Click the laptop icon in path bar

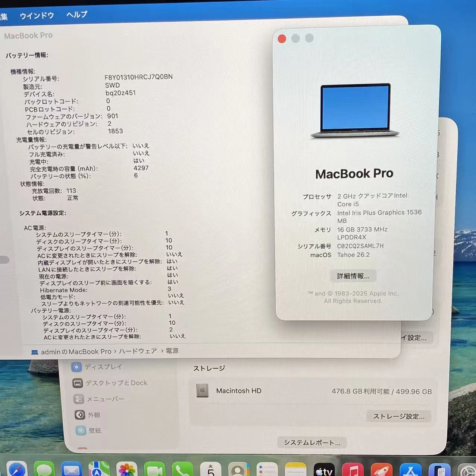point(35,352)
